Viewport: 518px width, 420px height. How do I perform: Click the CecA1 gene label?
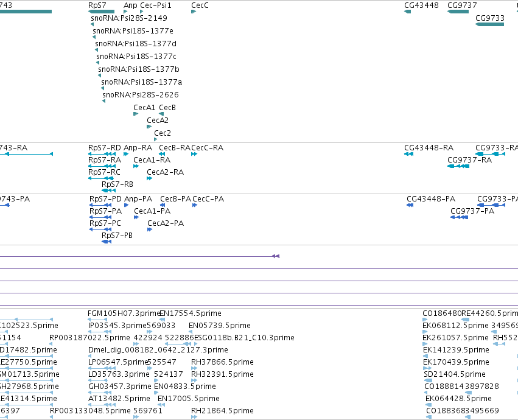click(x=144, y=107)
